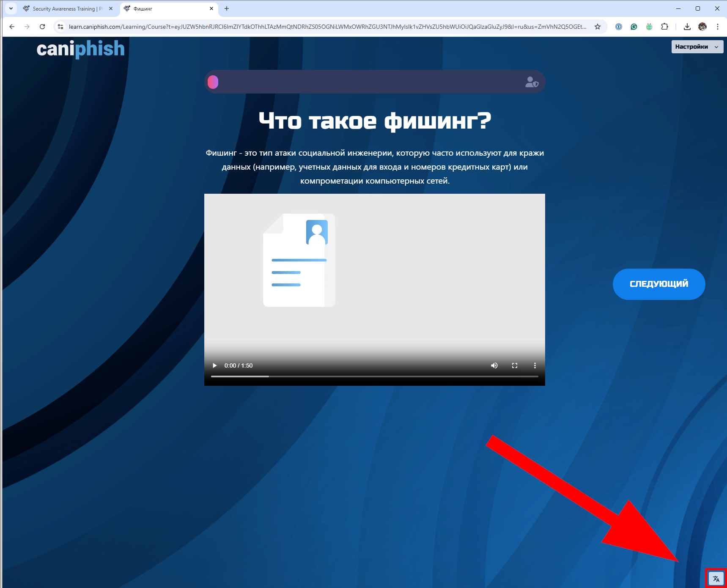This screenshot has height=588, width=727.
Task: Click the user shield icon in progress bar
Action: point(531,82)
